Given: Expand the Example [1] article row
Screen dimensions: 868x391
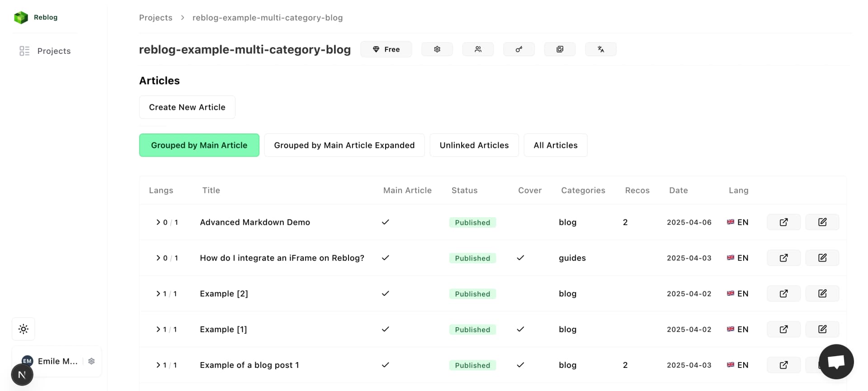Looking at the screenshot, I should tap(158, 329).
